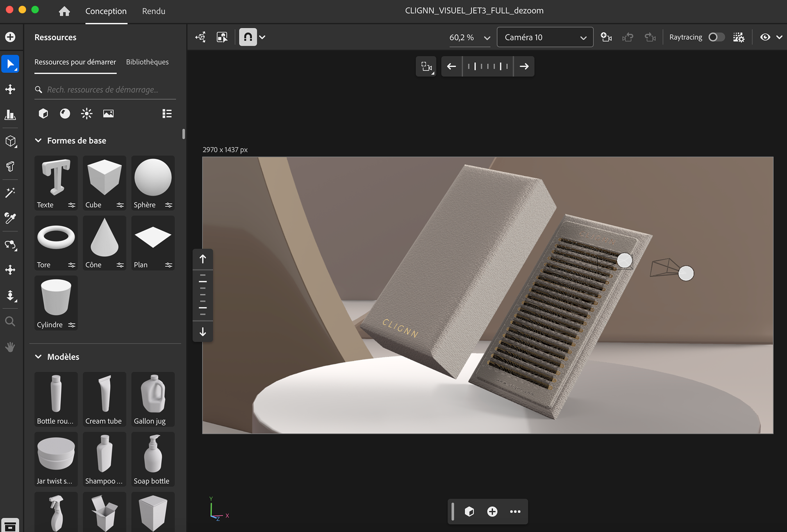787x532 pixels.
Task: Click the left arrow camera step button
Action: coord(451,66)
